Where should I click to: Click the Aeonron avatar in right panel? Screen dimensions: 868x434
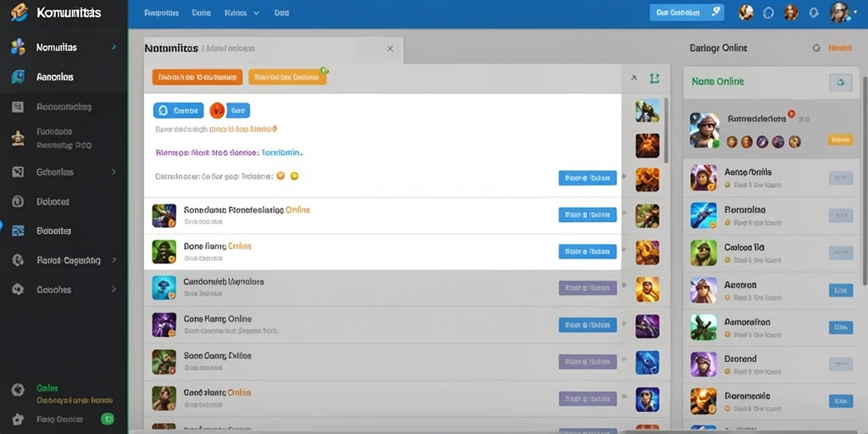(x=704, y=290)
